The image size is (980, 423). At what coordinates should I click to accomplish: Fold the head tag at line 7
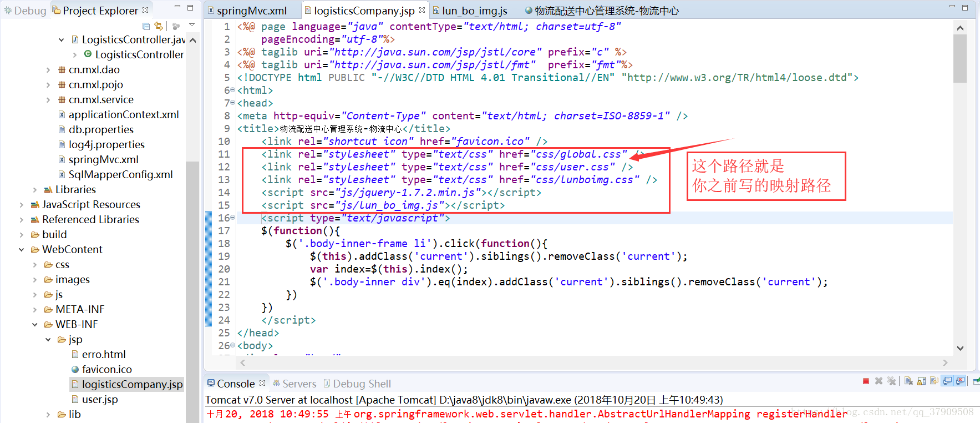[x=233, y=103]
